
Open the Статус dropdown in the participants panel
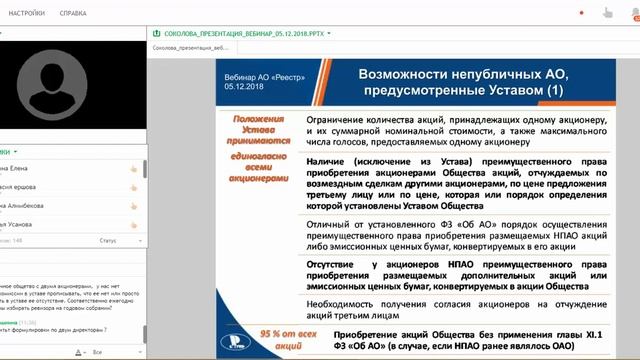[x=120, y=241]
